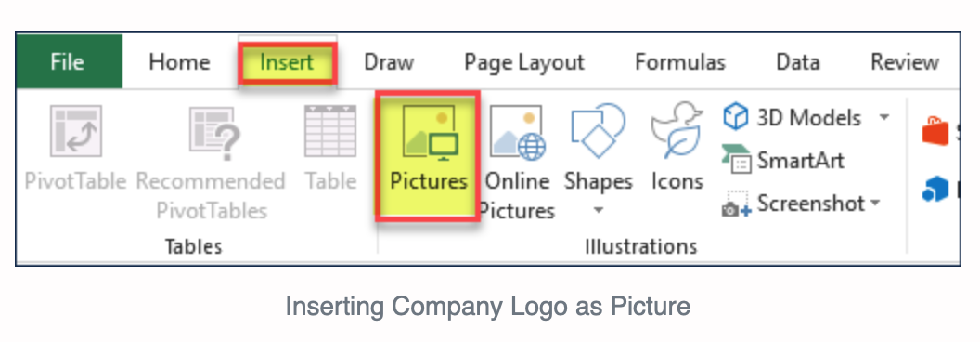980x342 pixels.
Task: Click the Table grid icon
Action: click(x=330, y=130)
